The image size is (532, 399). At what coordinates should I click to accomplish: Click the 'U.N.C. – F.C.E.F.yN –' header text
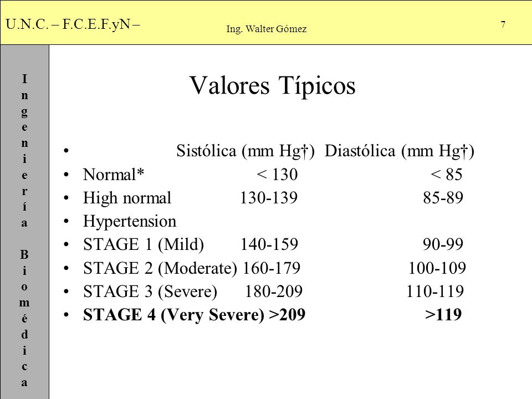(x=73, y=24)
